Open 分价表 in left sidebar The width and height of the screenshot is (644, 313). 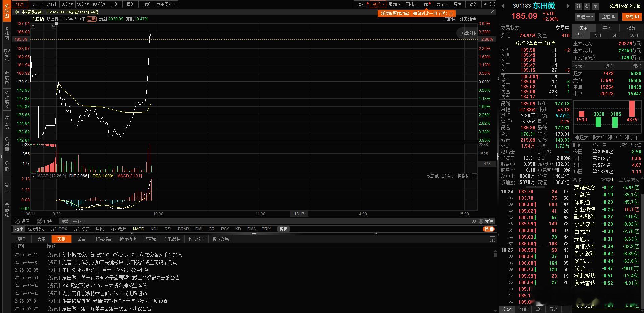point(7,122)
